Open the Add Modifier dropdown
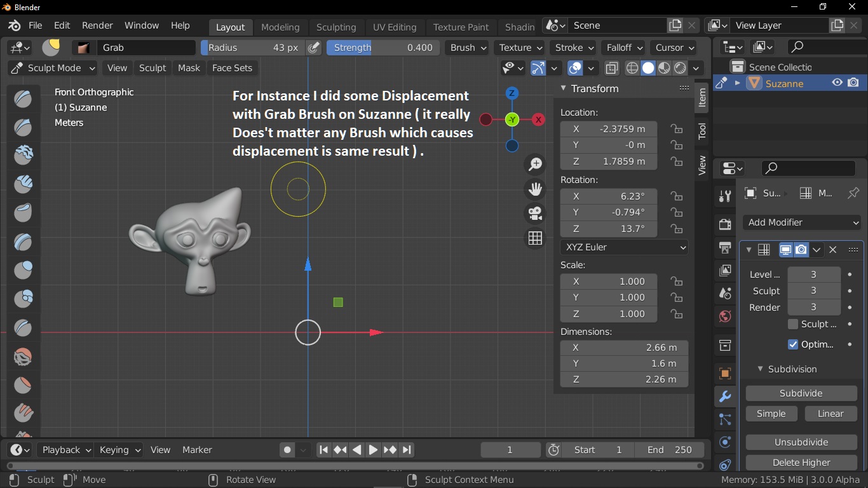Screen dimensions: 868x488 click(803, 222)
